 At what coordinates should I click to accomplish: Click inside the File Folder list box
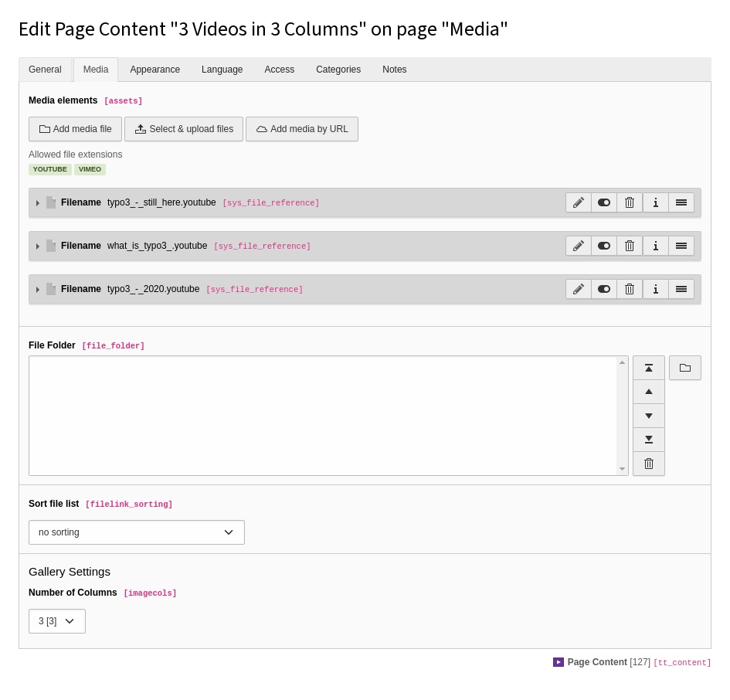[324, 416]
